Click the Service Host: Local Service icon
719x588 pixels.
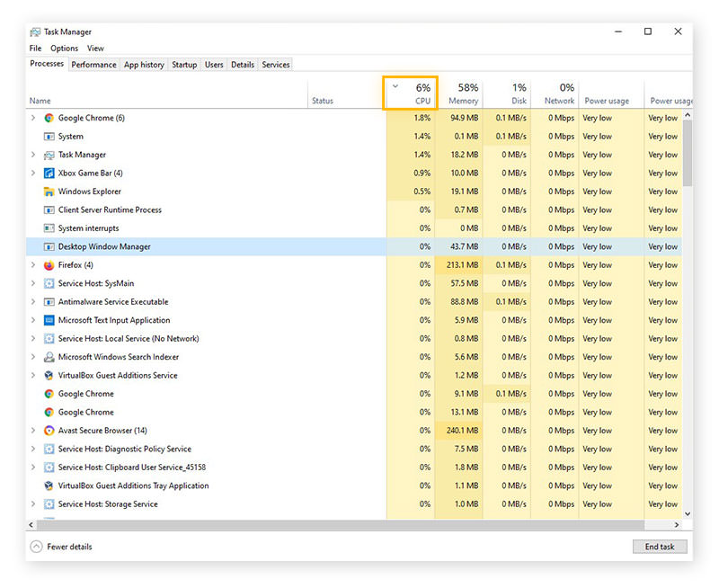[x=49, y=338]
